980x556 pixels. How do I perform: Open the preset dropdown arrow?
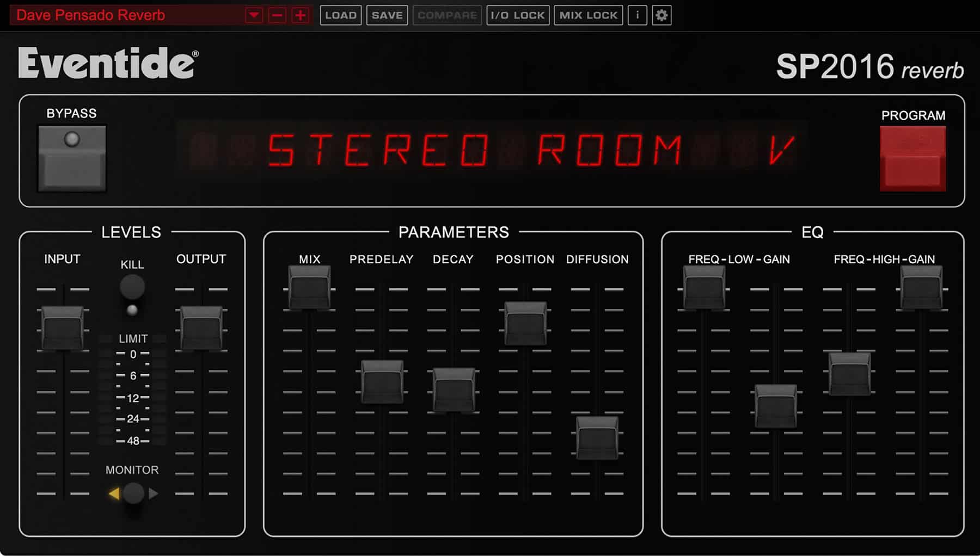click(x=254, y=15)
